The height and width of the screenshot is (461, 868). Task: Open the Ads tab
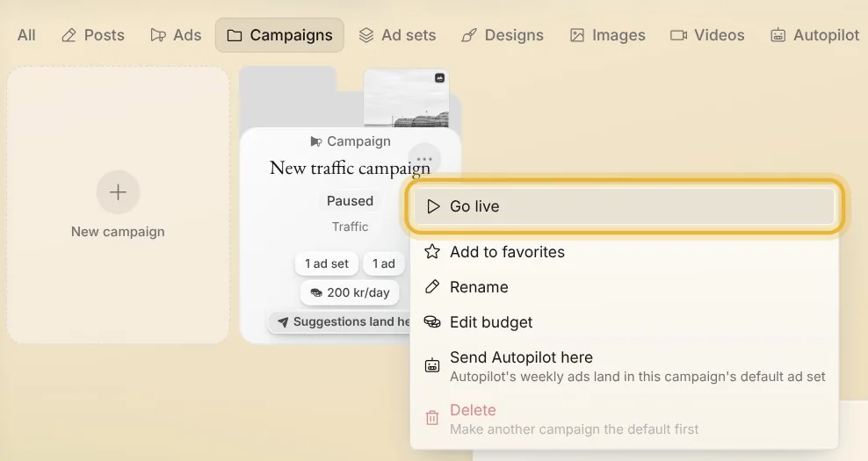176,35
